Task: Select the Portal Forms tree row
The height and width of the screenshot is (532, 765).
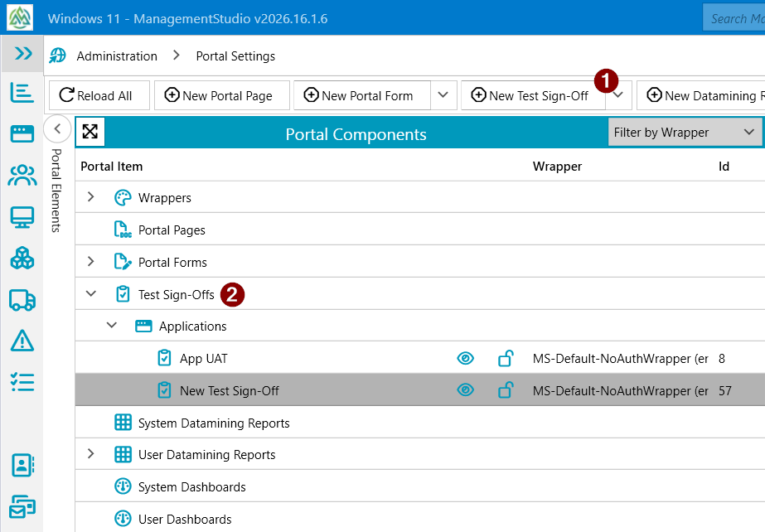Action: pos(420,262)
